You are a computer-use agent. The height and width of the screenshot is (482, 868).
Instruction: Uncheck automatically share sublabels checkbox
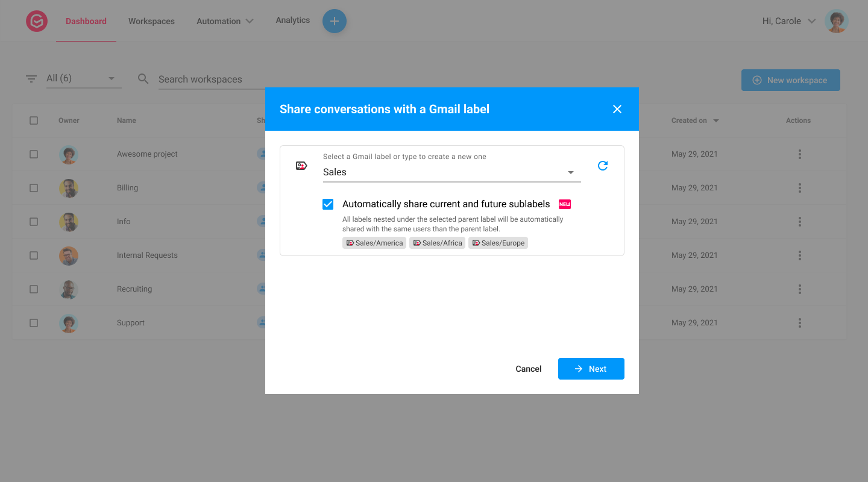[x=328, y=204]
